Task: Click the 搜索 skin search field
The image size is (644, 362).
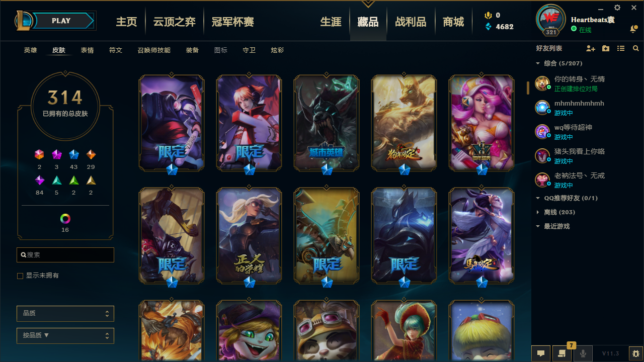Action: 65,255
